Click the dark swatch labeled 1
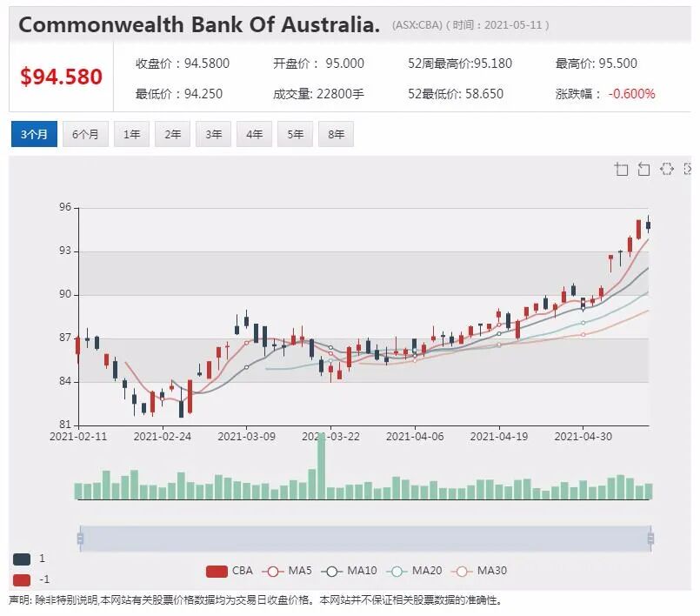700x616 pixels. (x=22, y=559)
